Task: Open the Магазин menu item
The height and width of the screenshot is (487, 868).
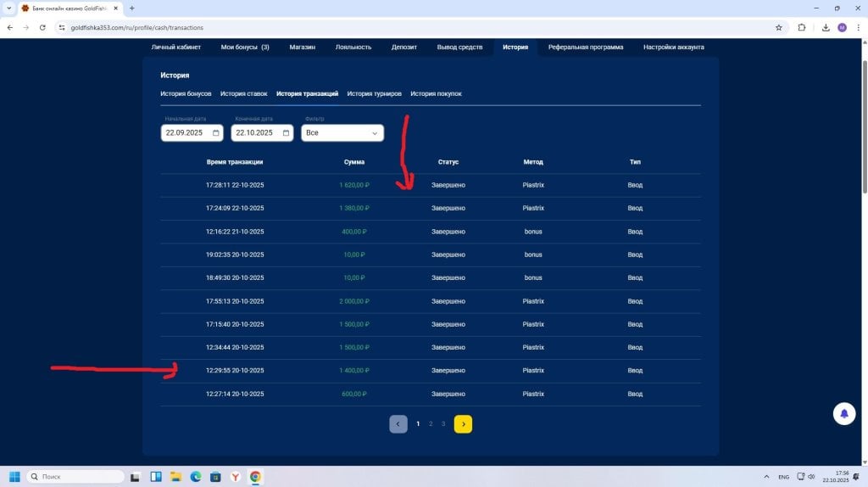Action: click(x=303, y=48)
